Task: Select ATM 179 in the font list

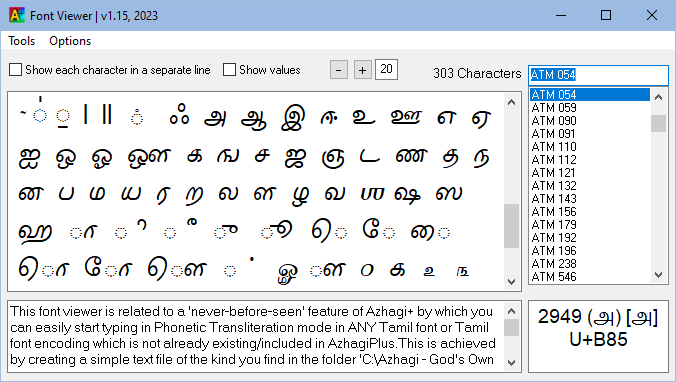Action: pos(590,224)
